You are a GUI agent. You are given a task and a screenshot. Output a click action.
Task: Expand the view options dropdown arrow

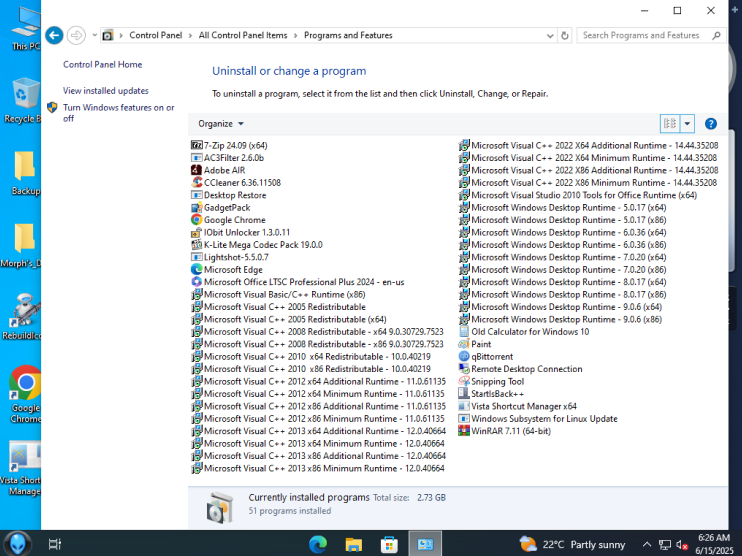(x=687, y=124)
